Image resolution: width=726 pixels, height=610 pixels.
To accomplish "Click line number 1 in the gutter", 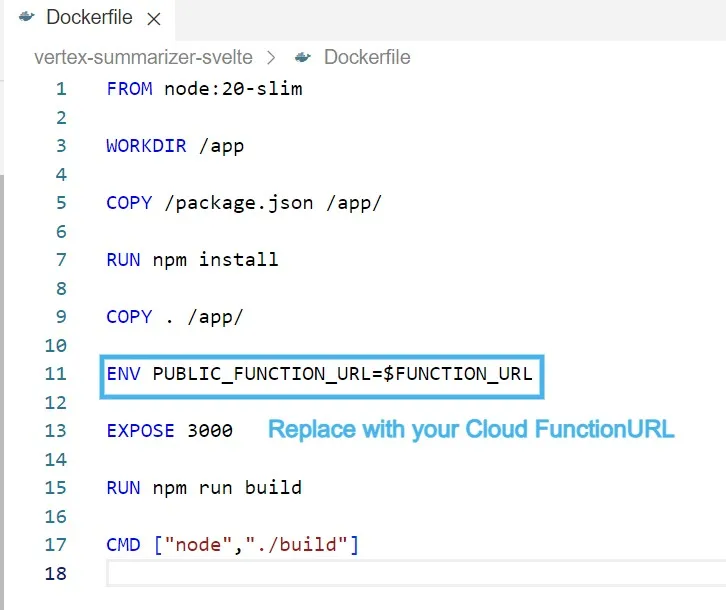I will 61,89.
